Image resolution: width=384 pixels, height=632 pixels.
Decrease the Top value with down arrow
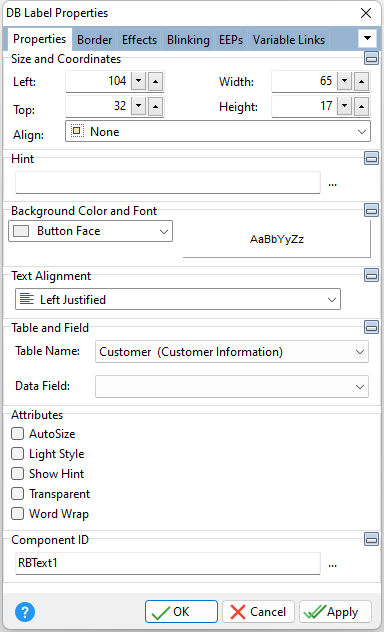139,106
